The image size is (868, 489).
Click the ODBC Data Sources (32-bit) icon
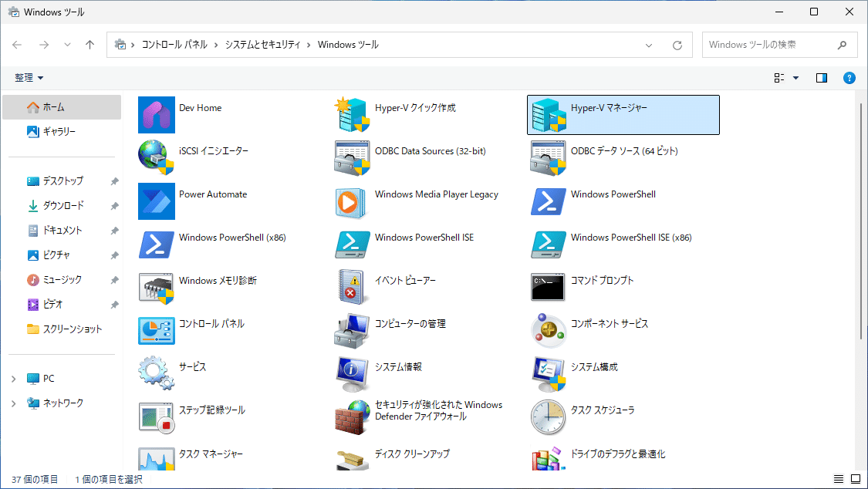pos(352,157)
